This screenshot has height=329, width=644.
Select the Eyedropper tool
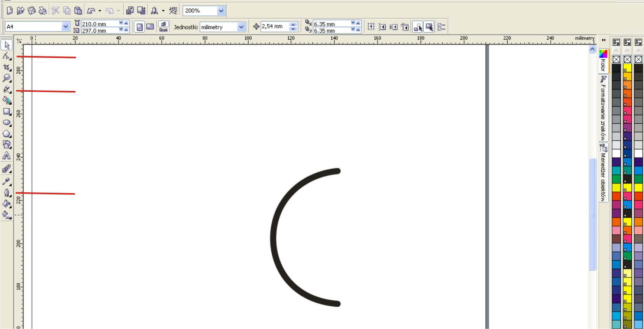coord(7,182)
